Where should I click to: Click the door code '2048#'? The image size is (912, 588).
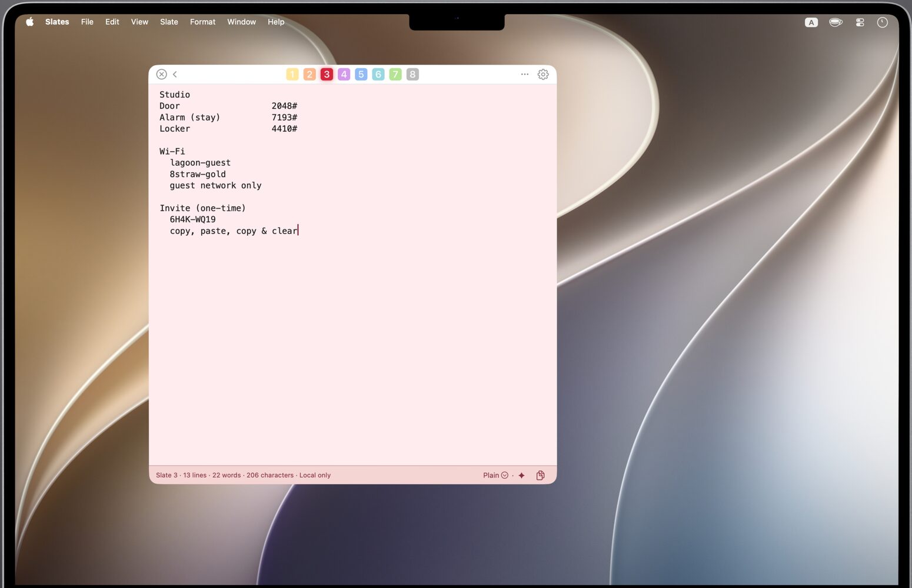[284, 106]
